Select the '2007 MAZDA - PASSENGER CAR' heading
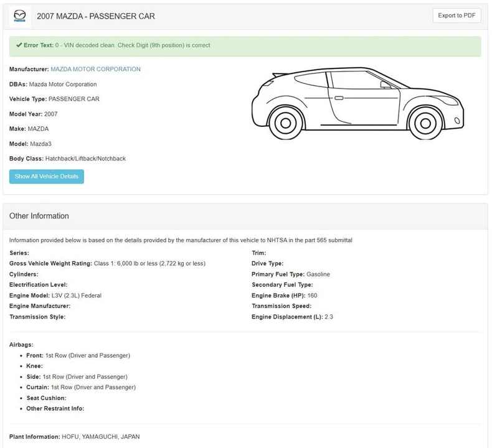 pos(96,16)
